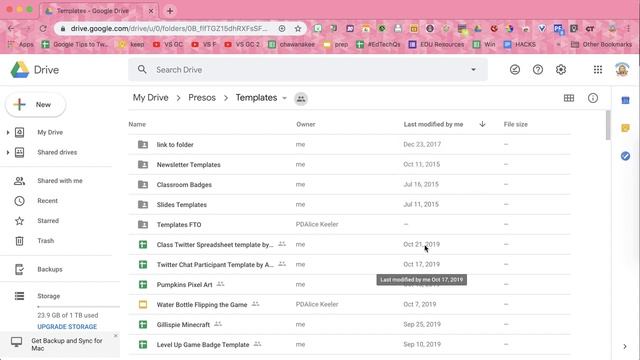Select the link to folder row

[349, 144]
